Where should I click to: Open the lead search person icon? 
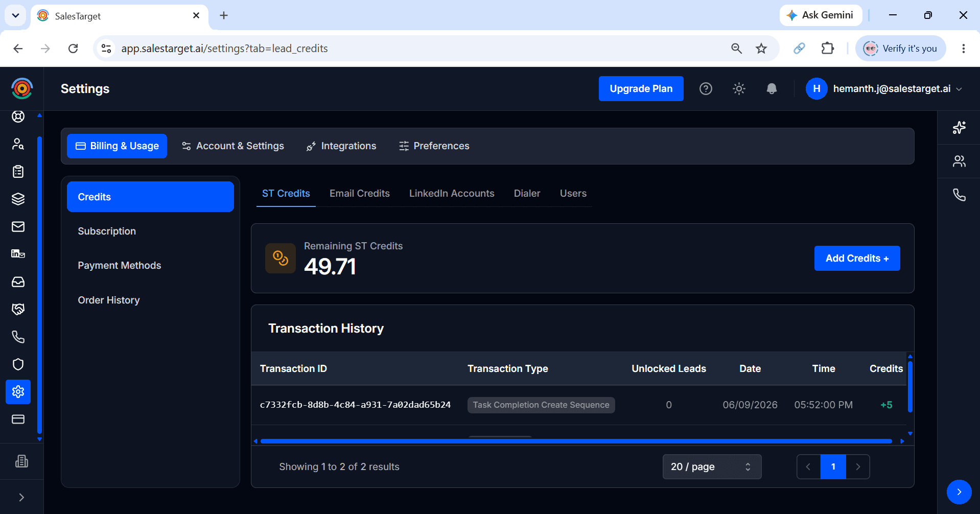[18, 144]
